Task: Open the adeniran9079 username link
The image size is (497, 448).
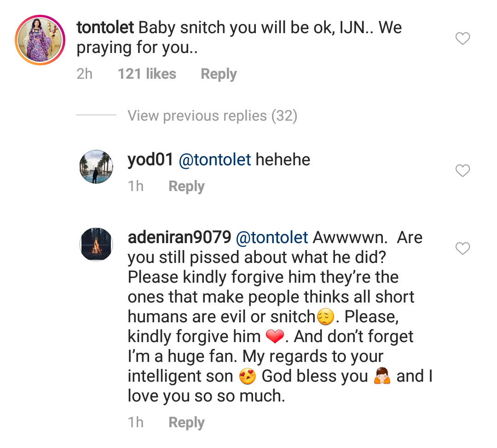Action: 179,238
